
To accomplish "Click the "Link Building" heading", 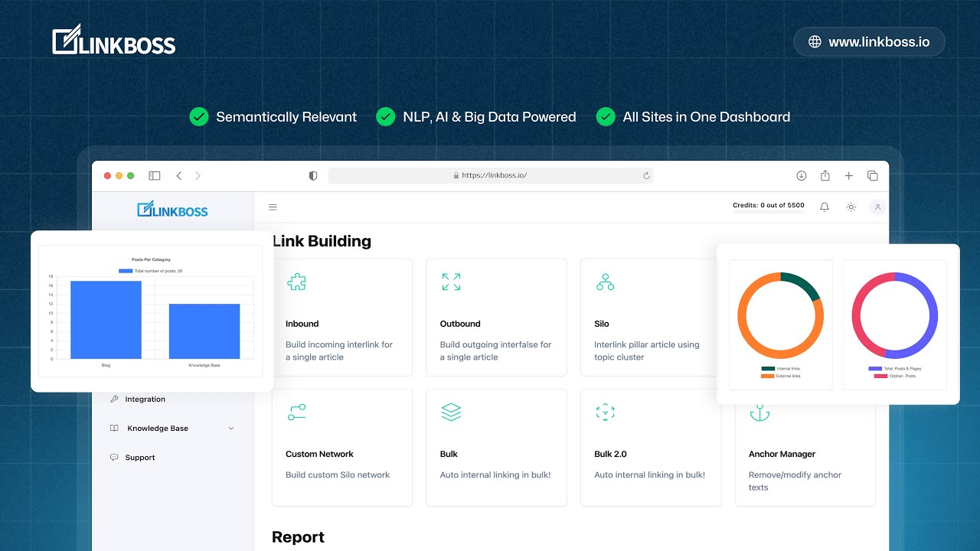I will 322,241.
